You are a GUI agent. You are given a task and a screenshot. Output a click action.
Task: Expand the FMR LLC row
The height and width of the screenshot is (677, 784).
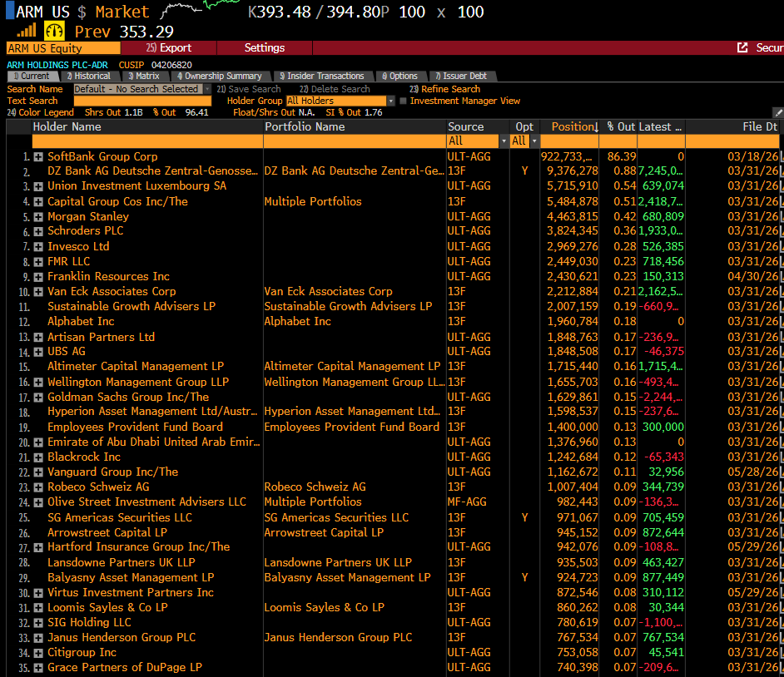click(x=38, y=262)
